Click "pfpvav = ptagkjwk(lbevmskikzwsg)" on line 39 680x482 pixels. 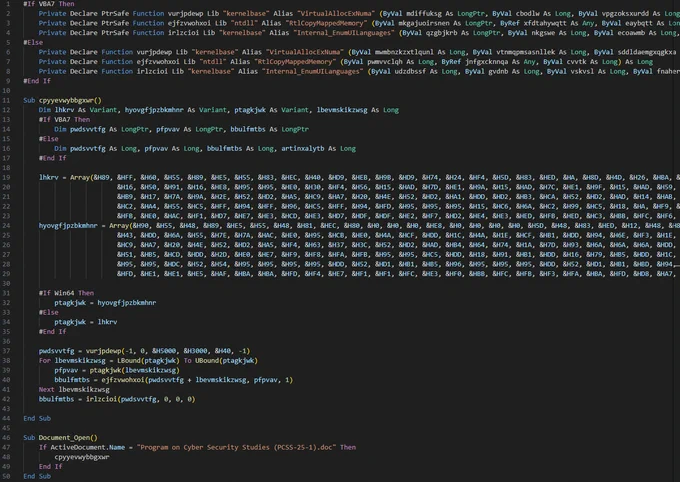coord(117,370)
